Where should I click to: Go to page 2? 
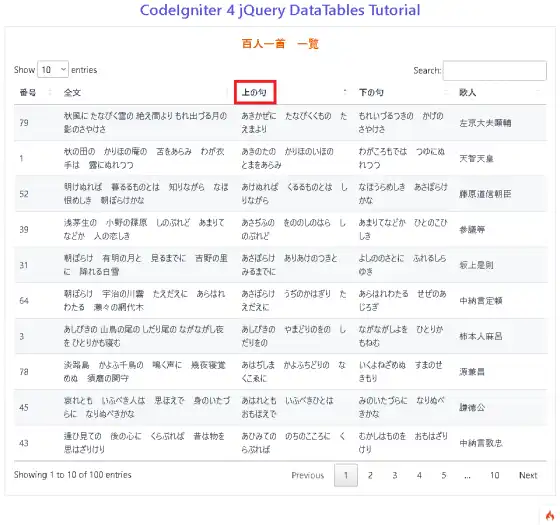click(x=370, y=475)
